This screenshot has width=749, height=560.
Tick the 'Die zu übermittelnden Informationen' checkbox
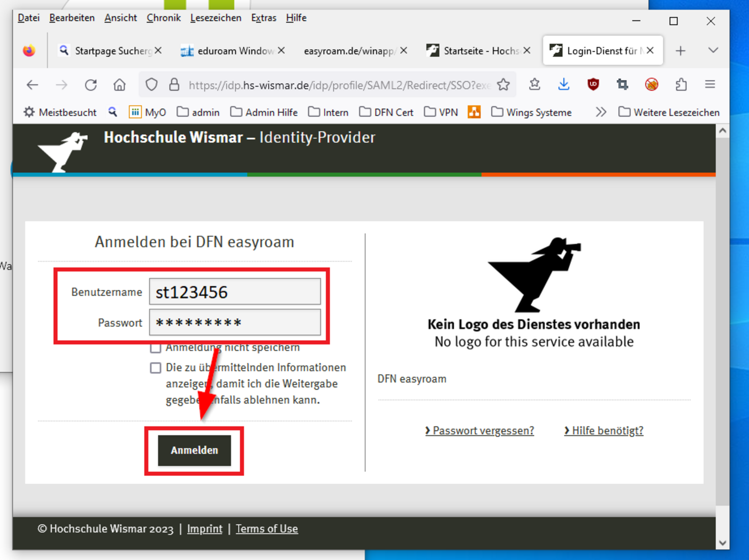click(156, 368)
